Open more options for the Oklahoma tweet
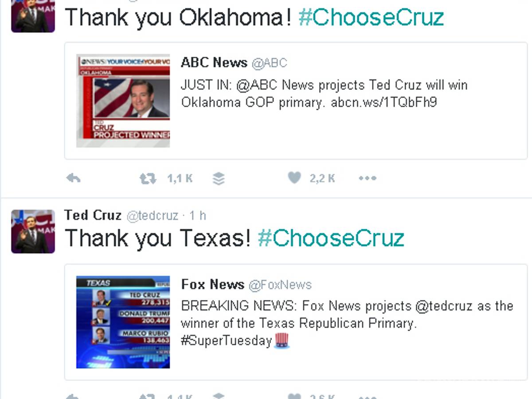 point(368,178)
